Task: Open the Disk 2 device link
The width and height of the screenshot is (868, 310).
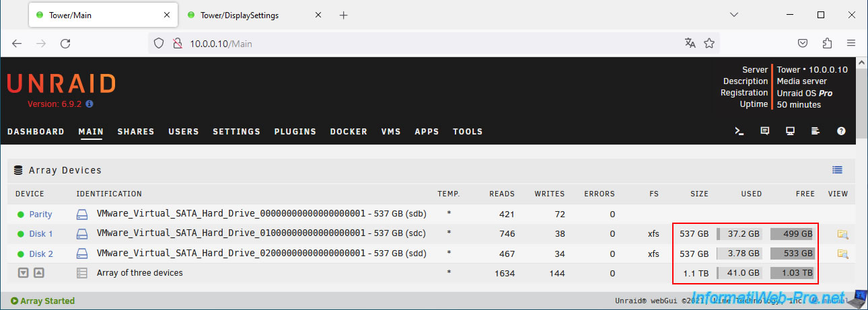Action: pyautogui.click(x=41, y=254)
